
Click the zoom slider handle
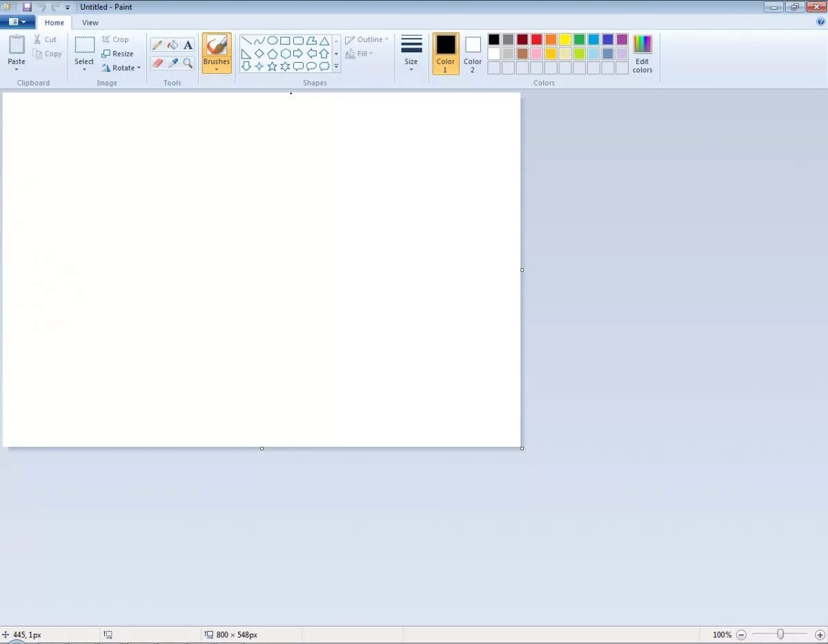click(x=780, y=634)
